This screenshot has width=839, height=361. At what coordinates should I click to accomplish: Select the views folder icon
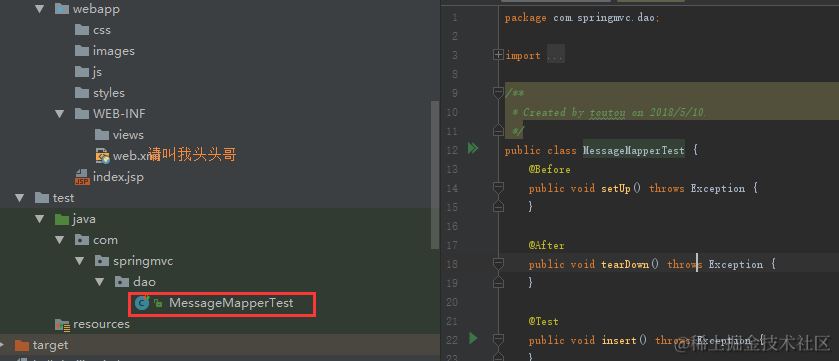(x=102, y=134)
